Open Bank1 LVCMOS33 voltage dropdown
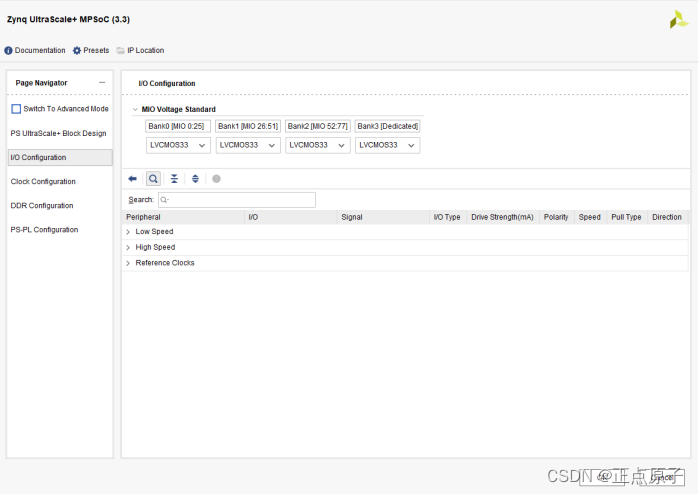The height and width of the screenshot is (494, 699). click(248, 145)
